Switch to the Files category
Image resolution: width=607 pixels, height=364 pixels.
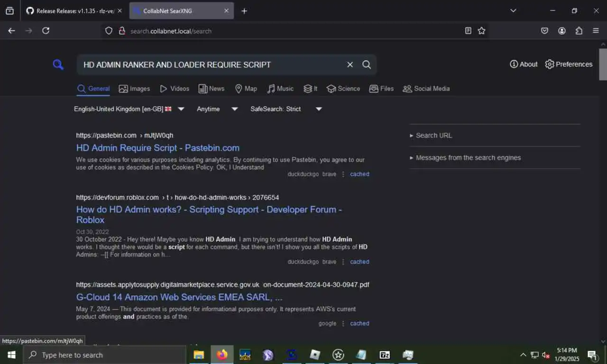click(x=381, y=89)
